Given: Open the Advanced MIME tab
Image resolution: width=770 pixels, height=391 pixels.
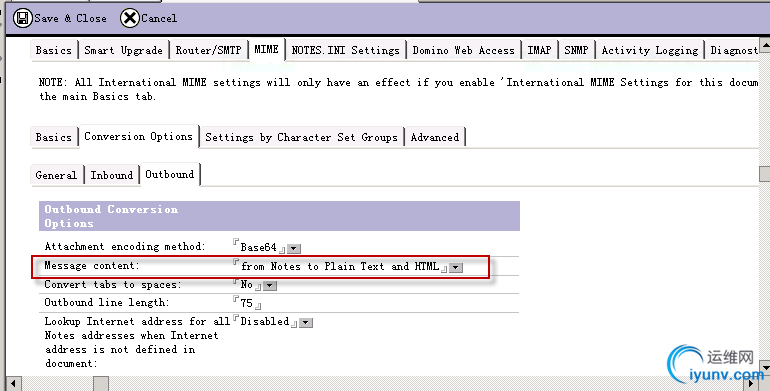Looking at the screenshot, I should point(435,137).
